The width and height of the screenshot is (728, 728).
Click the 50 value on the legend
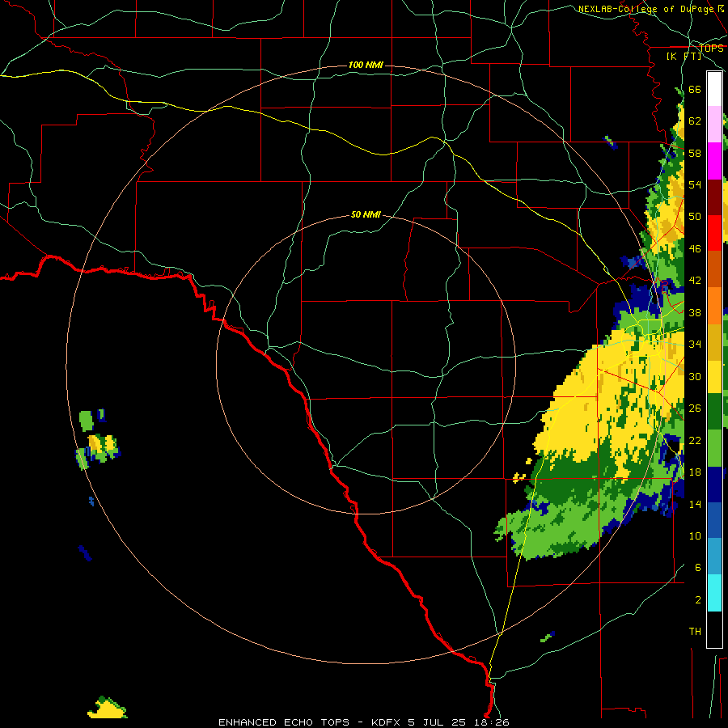coord(695,217)
